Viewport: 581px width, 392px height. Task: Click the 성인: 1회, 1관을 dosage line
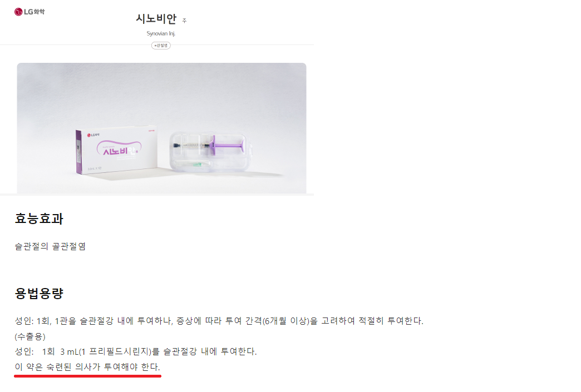(x=219, y=321)
